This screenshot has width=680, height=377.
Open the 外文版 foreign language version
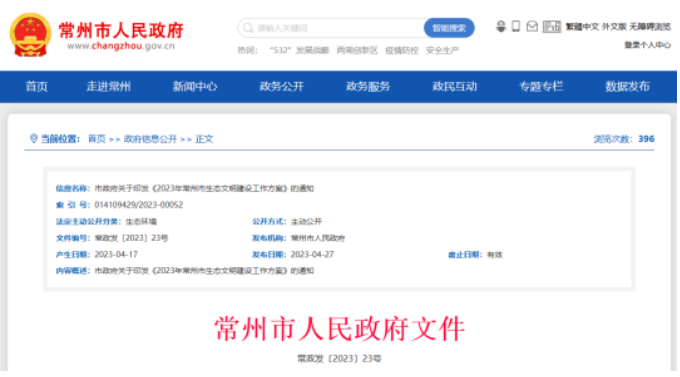coord(614,27)
